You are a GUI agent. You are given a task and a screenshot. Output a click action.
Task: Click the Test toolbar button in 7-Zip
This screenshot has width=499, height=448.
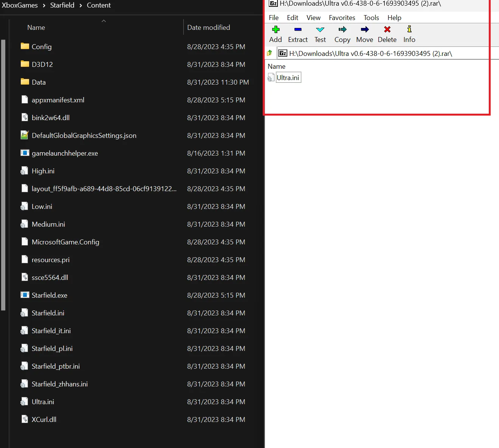click(x=320, y=34)
